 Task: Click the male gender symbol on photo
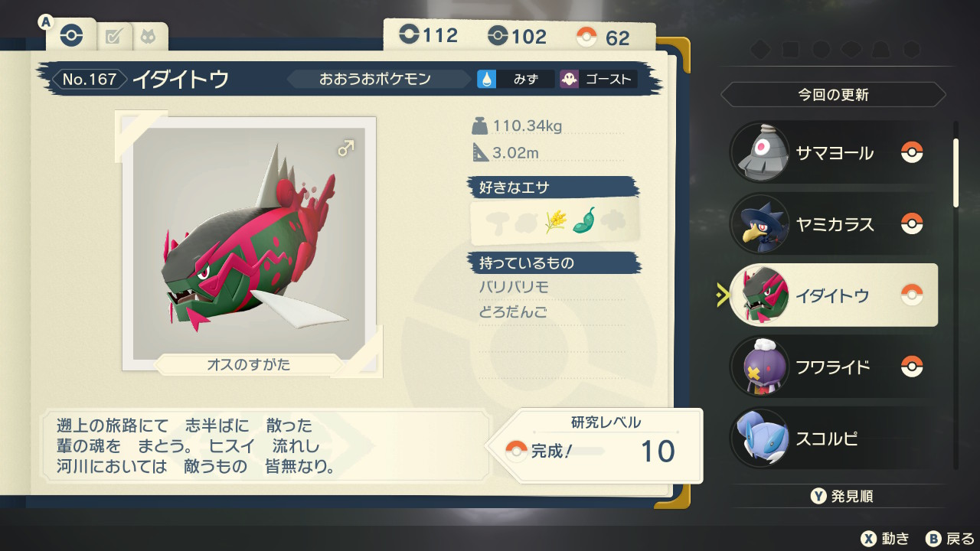(346, 148)
